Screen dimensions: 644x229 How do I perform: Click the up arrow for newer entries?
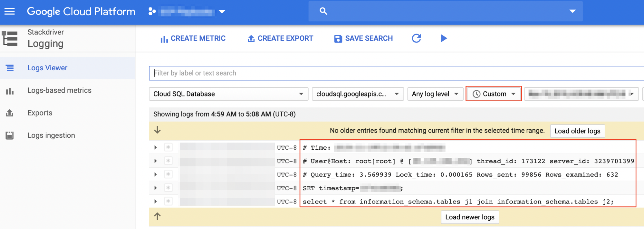coord(157,216)
